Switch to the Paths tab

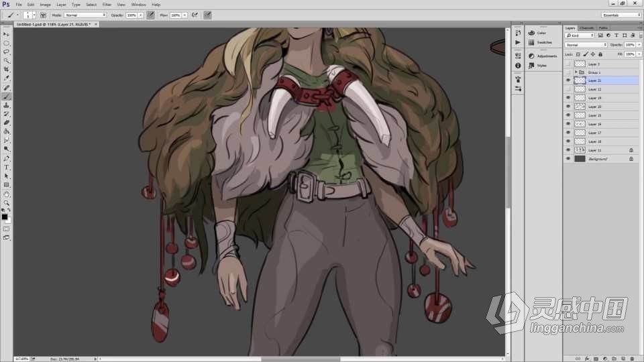(603, 28)
